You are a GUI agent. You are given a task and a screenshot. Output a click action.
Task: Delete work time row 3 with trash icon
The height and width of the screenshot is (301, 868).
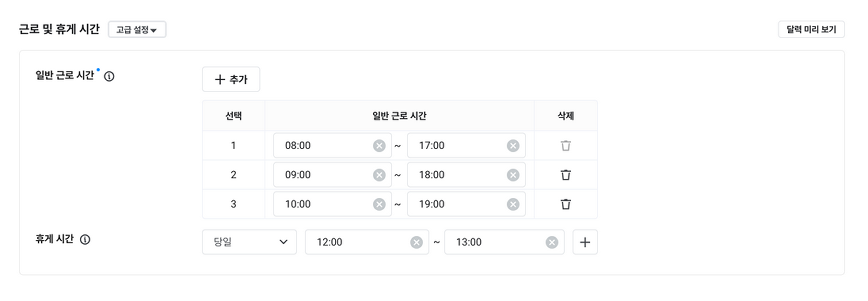pos(565,204)
